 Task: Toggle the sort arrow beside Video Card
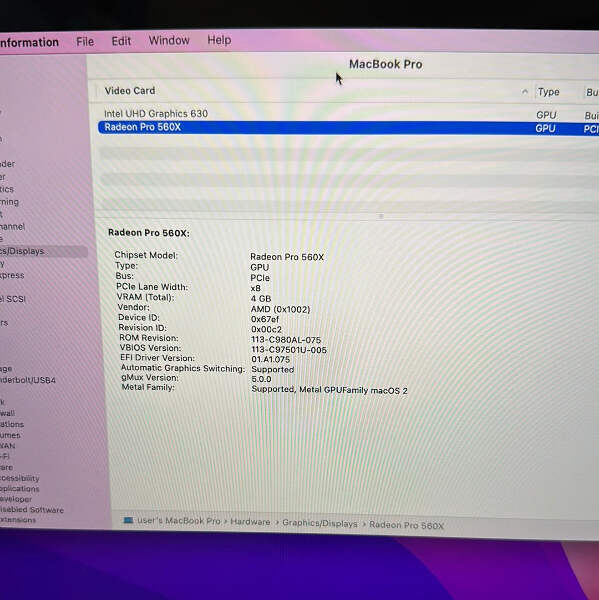click(525, 91)
